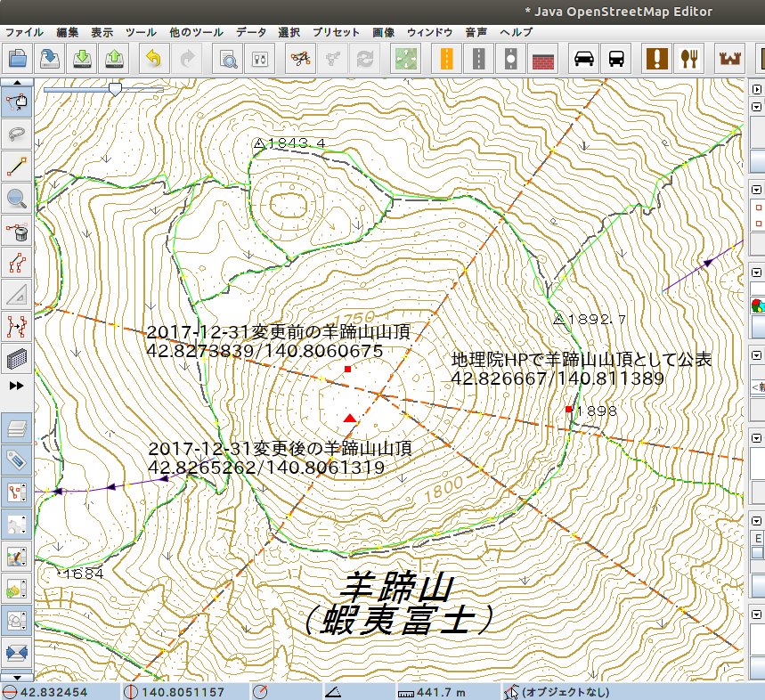Click the map zoom slider handle
765x700 pixels.
pyautogui.click(x=115, y=89)
